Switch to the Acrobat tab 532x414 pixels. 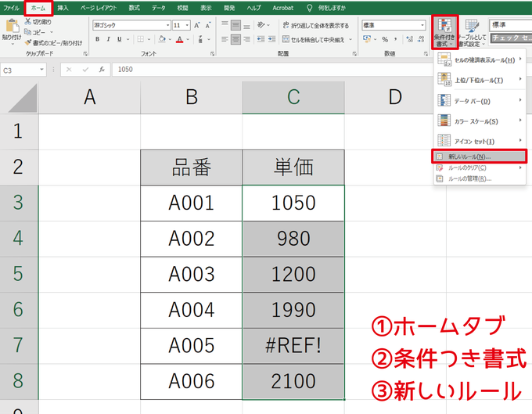point(282,8)
